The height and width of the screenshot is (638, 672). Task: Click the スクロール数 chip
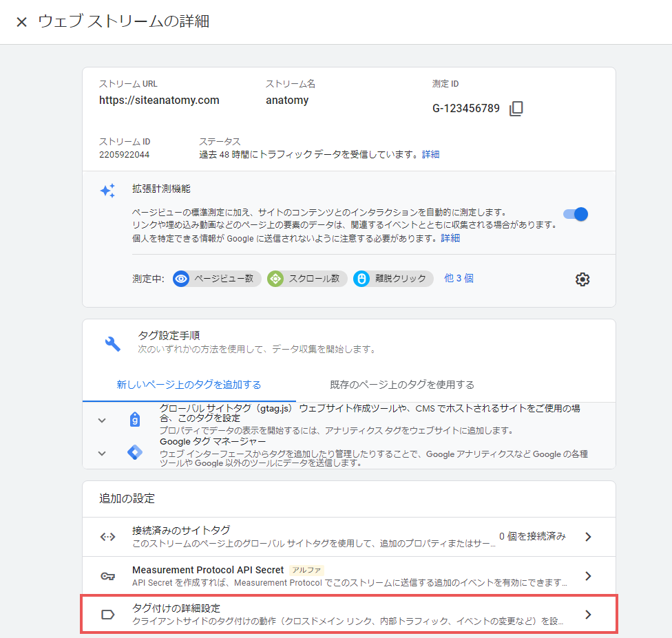click(x=307, y=279)
